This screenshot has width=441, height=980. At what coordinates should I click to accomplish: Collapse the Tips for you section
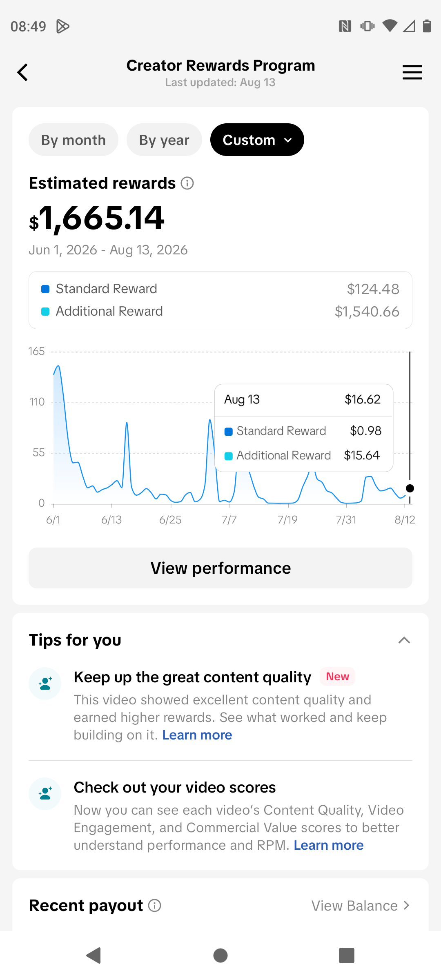[404, 640]
